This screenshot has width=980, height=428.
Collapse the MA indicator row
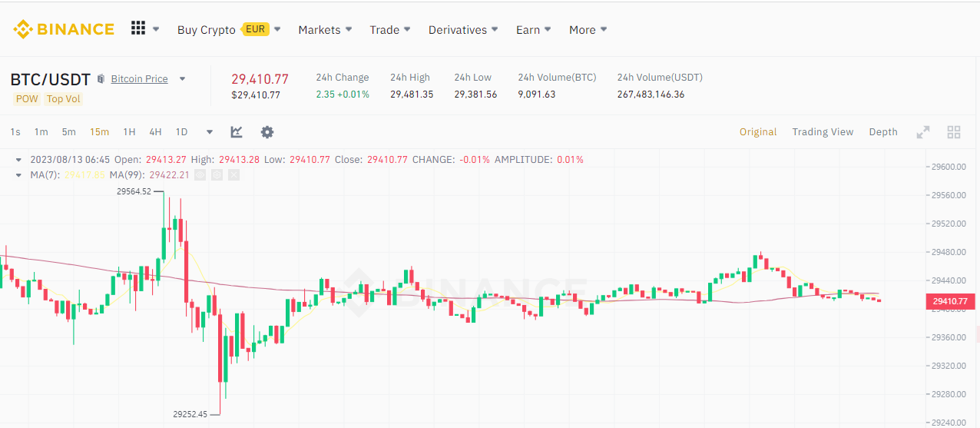pyautogui.click(x=18, y=174)
